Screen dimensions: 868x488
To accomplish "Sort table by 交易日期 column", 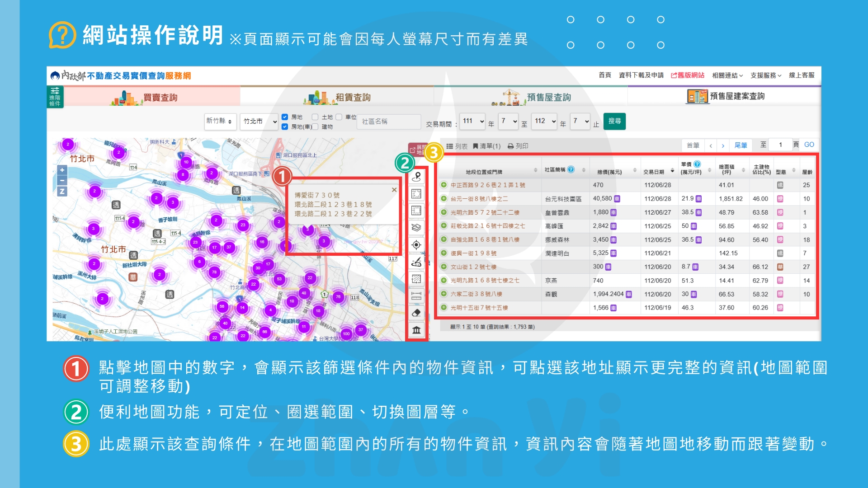I will [659, 171].
